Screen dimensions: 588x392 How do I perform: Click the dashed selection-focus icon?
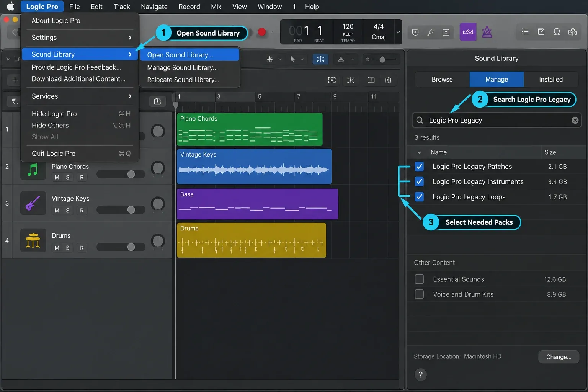(x=332, y=80)
